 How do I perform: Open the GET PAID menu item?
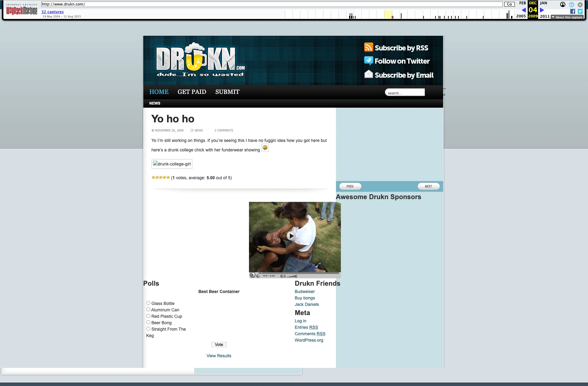tap(192, 92)
